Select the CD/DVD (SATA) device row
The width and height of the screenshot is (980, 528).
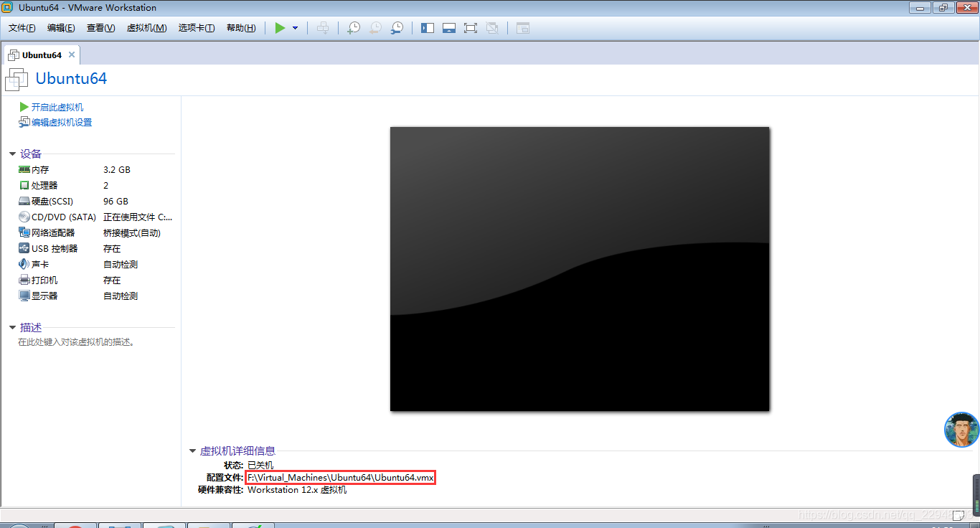pyautogui.click(x=96, y=217)
